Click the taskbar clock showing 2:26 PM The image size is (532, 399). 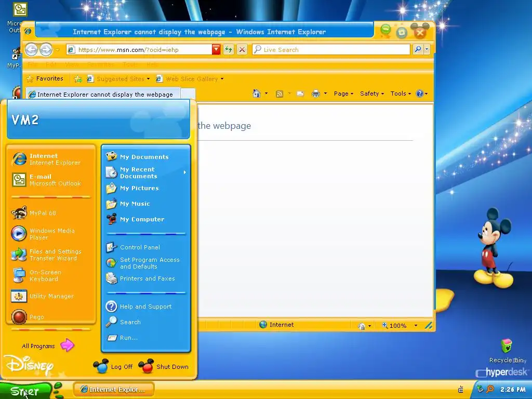512,390
